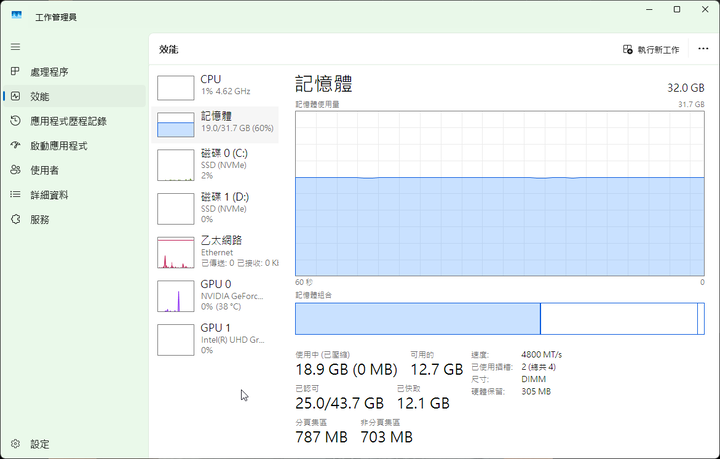Click the Intel(R) UHD GPU 1 subtitle
This screenshot has width=720, height=459.
232,340
